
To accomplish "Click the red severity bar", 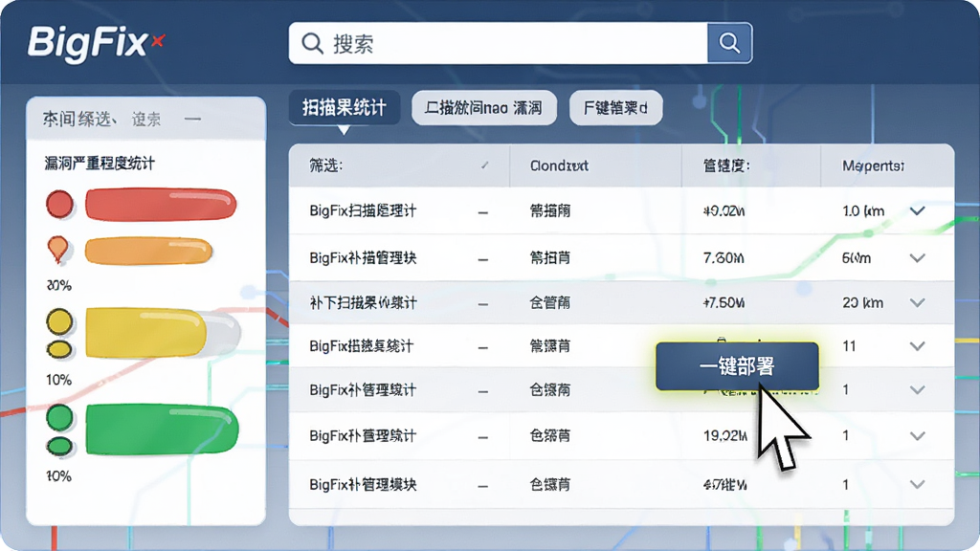I will tap(161, 205).
